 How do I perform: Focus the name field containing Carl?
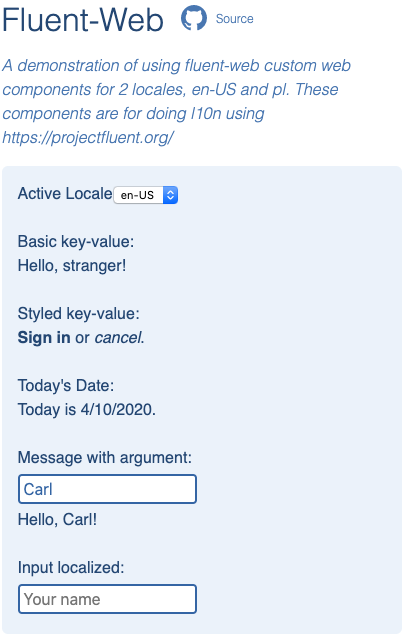tap(108, 489)
